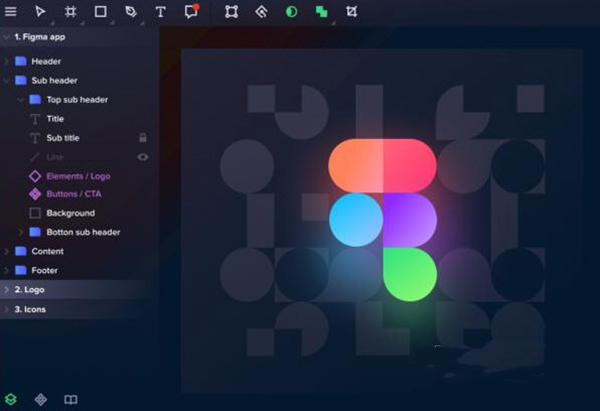The height and width of the screenshot is (411, 600).
Task: Open the Comment tool with notification
Action: pyautogui.click(x=191, y=12)
